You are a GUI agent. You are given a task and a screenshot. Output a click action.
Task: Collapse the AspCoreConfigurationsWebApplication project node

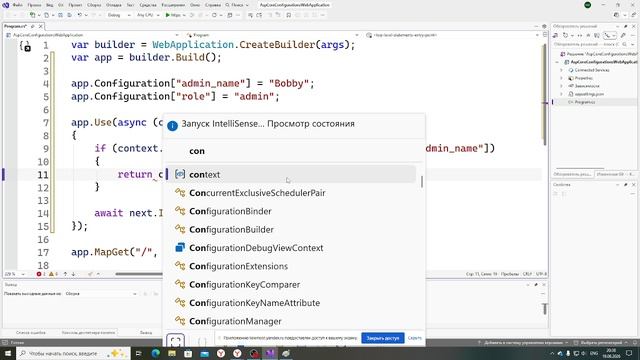[x=557, y=62]
